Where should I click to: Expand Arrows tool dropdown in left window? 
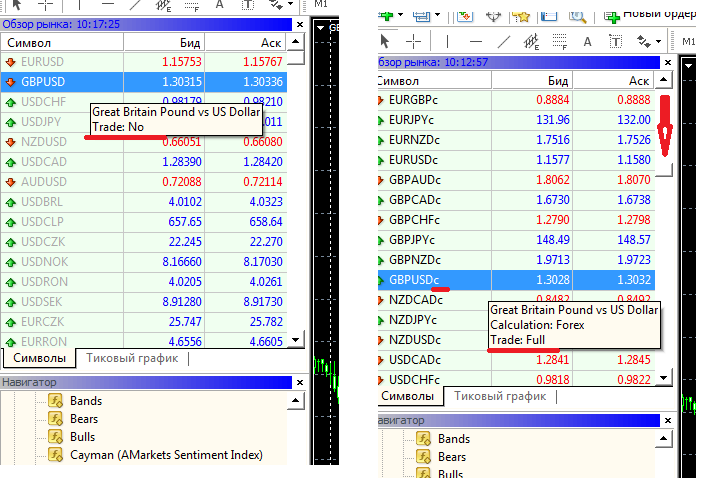[x=291, y=4]
